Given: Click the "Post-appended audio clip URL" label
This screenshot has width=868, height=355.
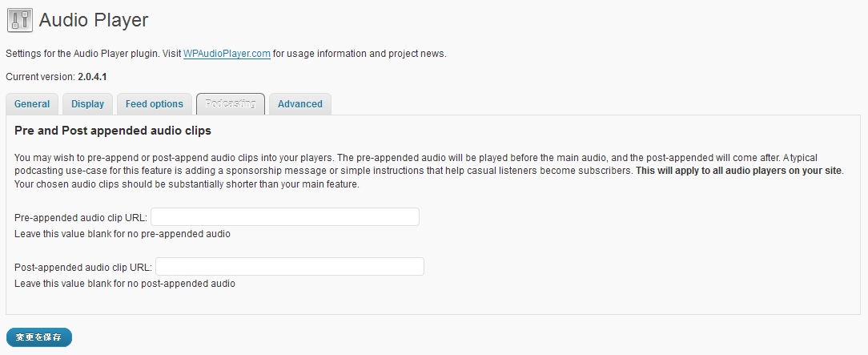Looking at the screenshot, I should pos(83,267).
